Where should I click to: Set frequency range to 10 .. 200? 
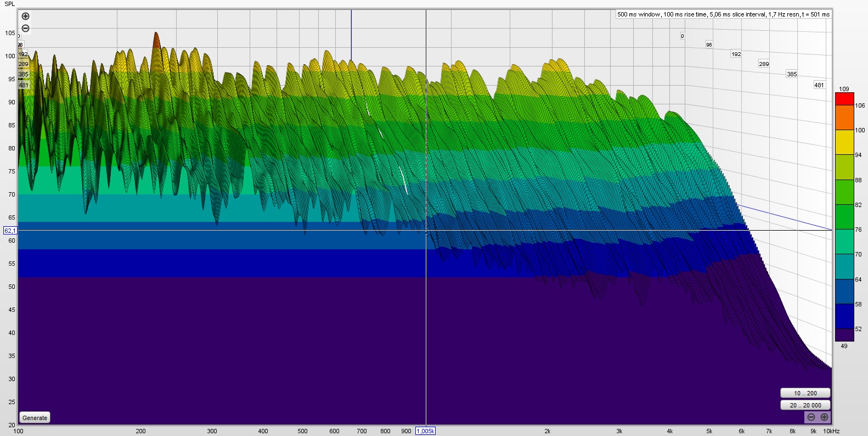click(x=805, y=393)
